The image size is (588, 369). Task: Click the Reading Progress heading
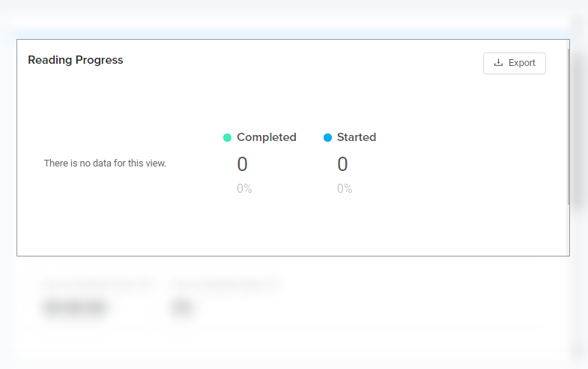tap(76, 60)
